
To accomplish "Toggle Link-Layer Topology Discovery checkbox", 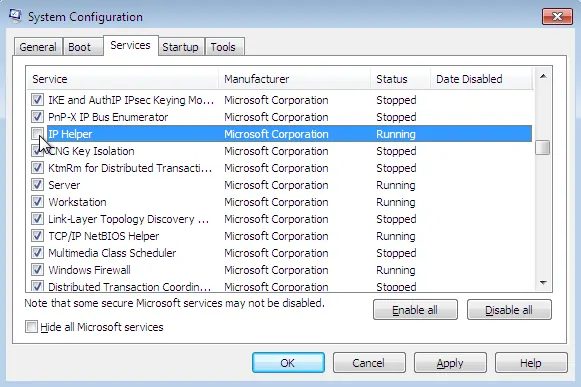I will click(37, 219).
